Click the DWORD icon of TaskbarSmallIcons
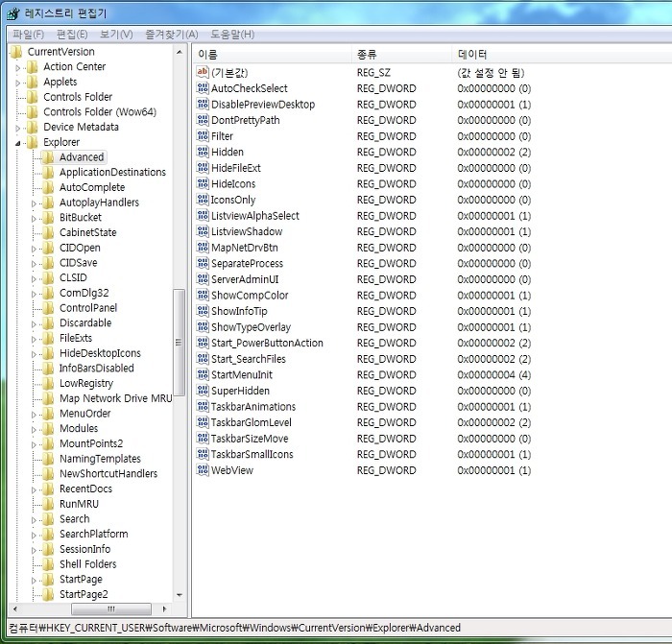 tap(203, 454)
